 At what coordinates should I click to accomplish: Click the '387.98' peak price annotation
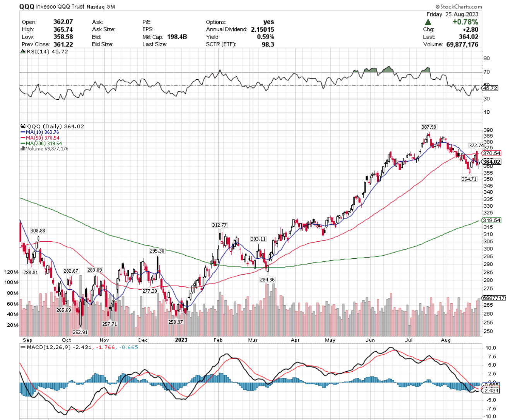tap(429, 127)
